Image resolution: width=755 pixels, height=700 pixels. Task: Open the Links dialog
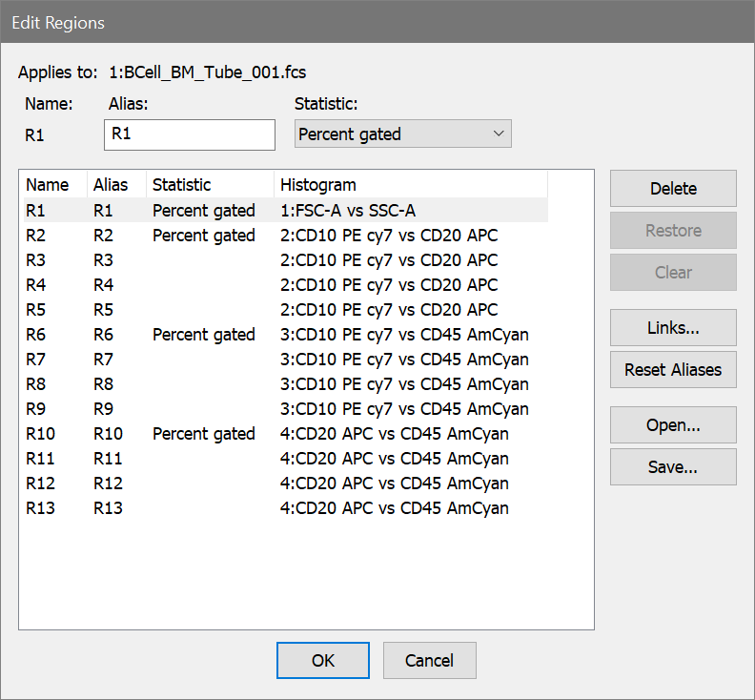tap(673, 327)
